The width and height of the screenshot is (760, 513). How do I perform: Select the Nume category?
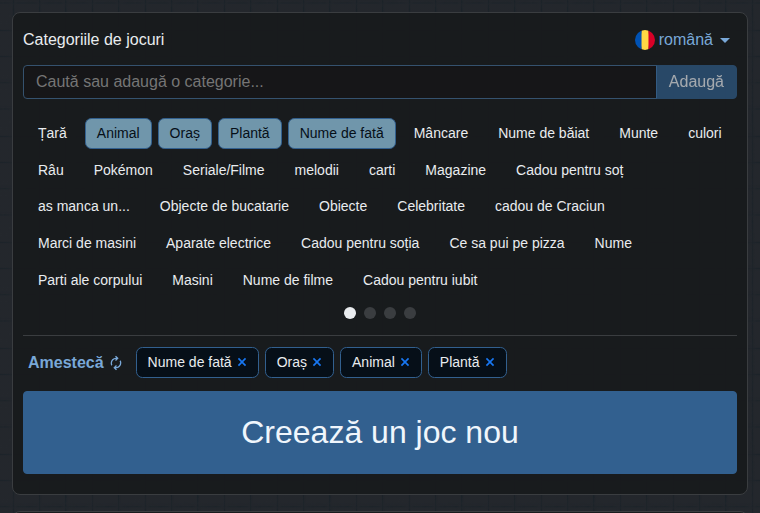pos(613,243)
